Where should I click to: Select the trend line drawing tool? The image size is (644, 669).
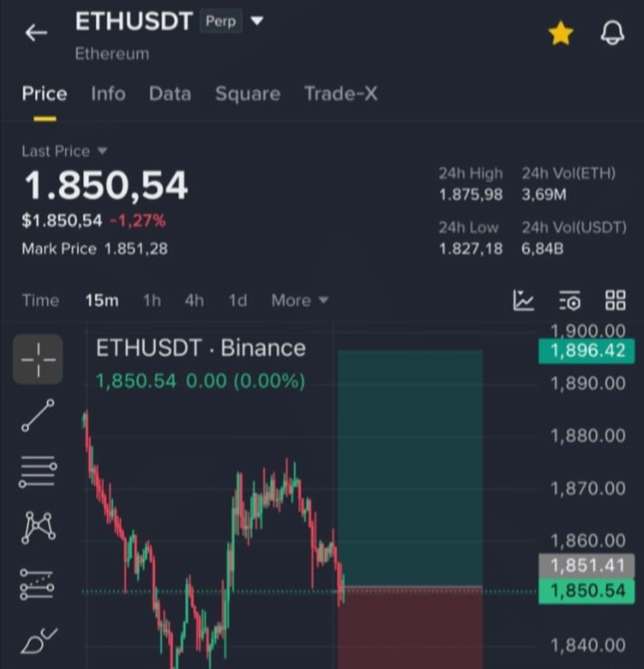(38, 416)
